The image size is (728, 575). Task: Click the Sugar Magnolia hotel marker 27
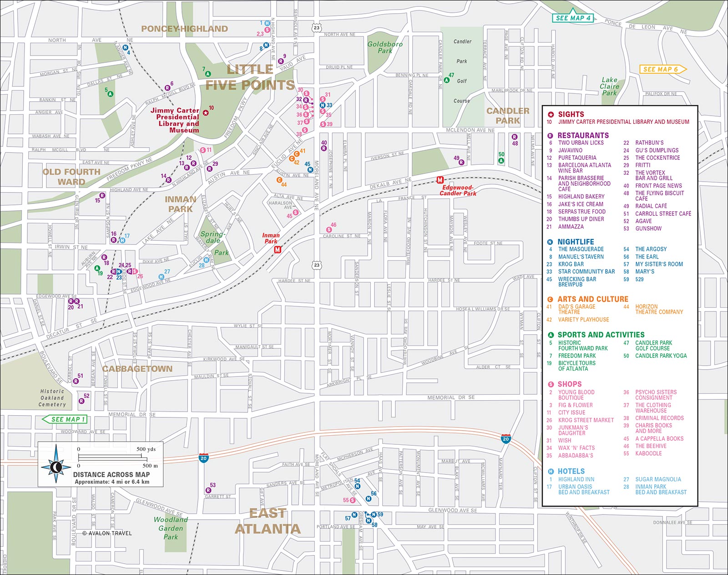point(161,277)
